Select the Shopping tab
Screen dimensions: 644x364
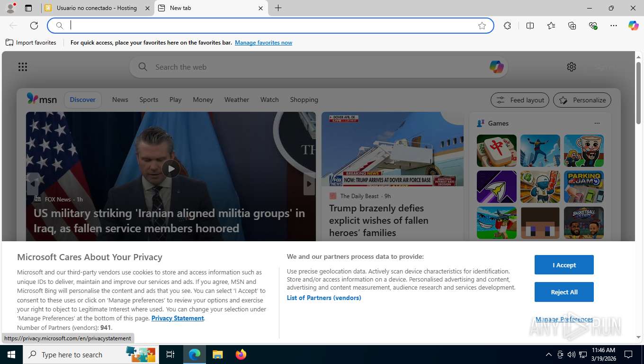point(304,100)
